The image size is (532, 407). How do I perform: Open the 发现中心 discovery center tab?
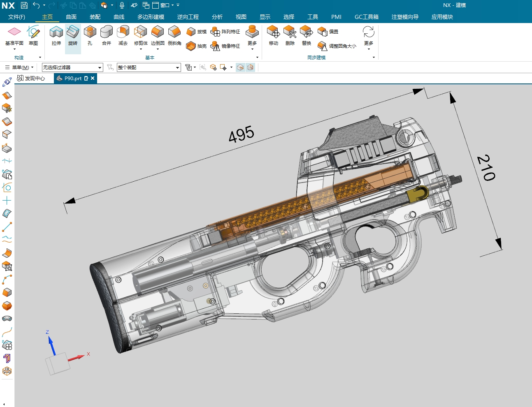[x=31, y=78]
